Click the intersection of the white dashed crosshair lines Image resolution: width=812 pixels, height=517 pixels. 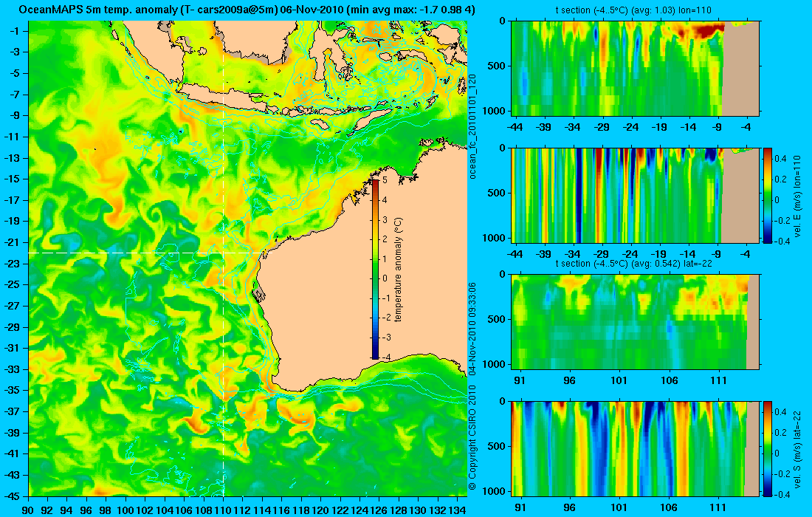click(223, 253)
